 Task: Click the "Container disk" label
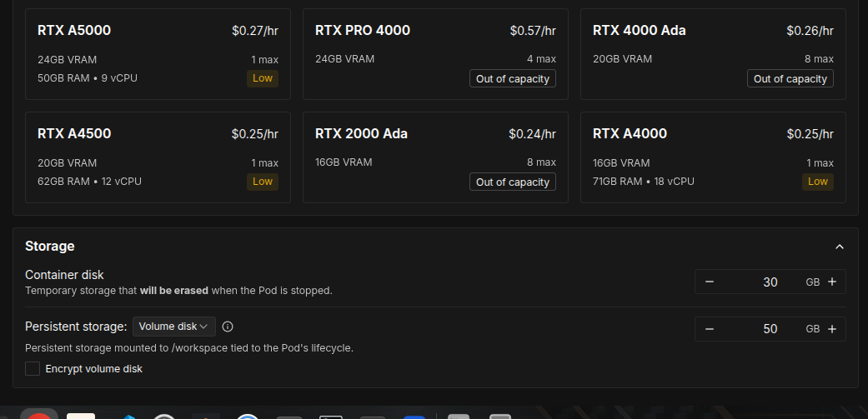65,275
